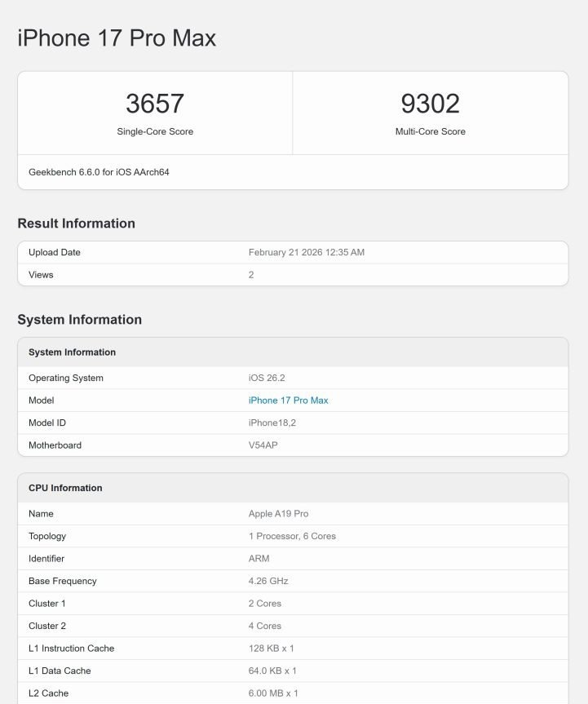Click the large System Information section heading
Image resolution: width=588 pixels, height=704 pixels.
point(79,320)
